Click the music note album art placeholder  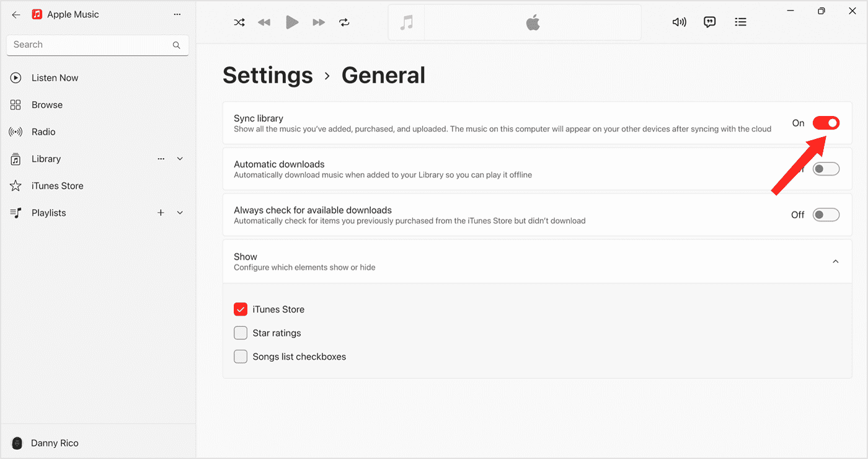pyautogui.click(x=407, y=23)
